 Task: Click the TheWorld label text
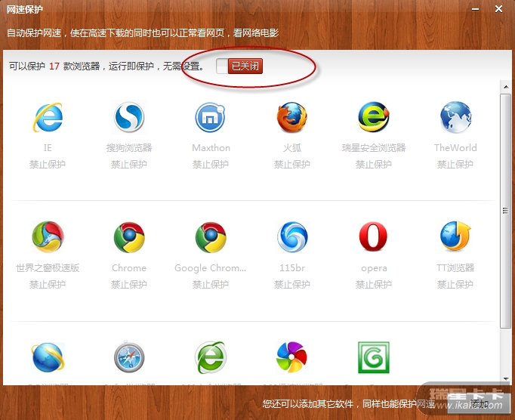[455, 148]
